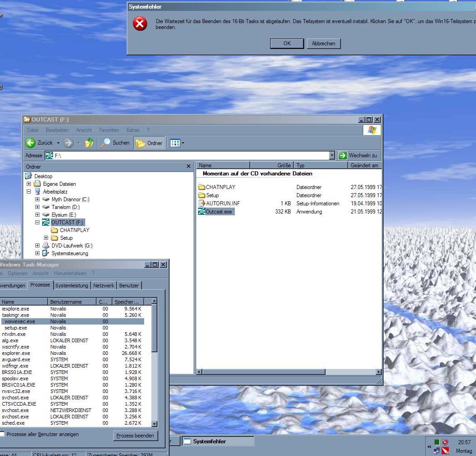Expand DVD-Laufwerk (G:) node

(37, 245)
